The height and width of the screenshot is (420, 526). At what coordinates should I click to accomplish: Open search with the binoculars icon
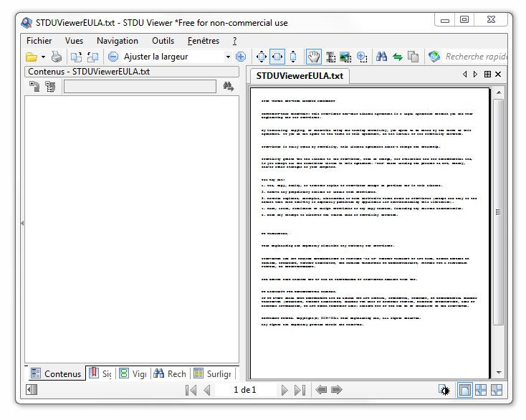(x=381, y=57)
